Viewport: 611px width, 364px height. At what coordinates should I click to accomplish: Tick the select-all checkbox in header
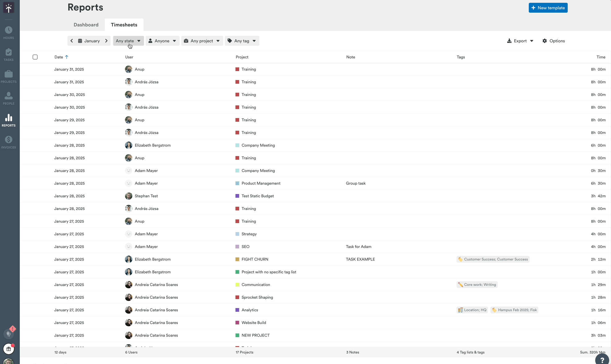tap(35, 57)
